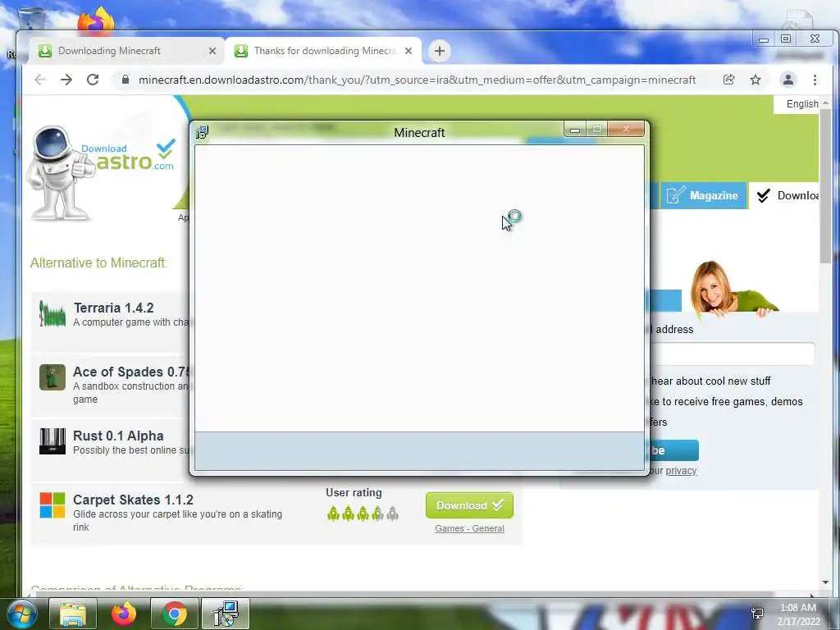This screenshot has width=840, height=630.
Task: Click the page vertical scrollbar
Action: click(x=825, y=185)
